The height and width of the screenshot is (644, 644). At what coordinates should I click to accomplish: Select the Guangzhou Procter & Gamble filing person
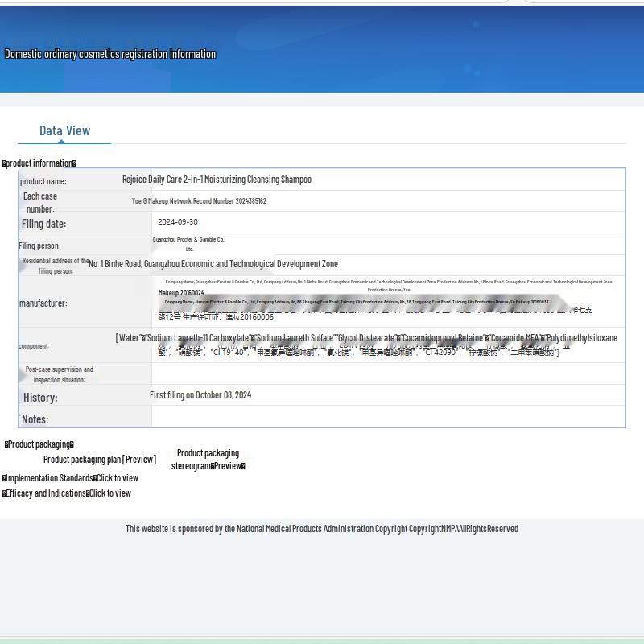tap(189, 244)
